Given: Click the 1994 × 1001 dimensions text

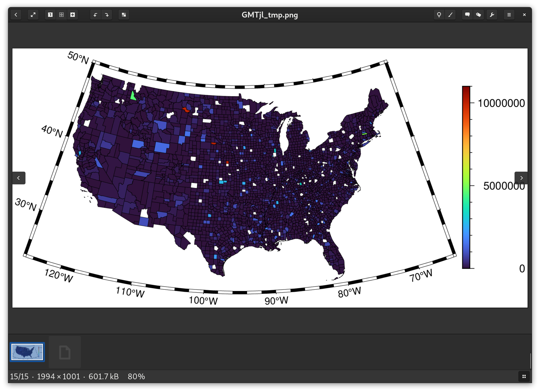Looking at the screenshot, I should coord(59,376).
